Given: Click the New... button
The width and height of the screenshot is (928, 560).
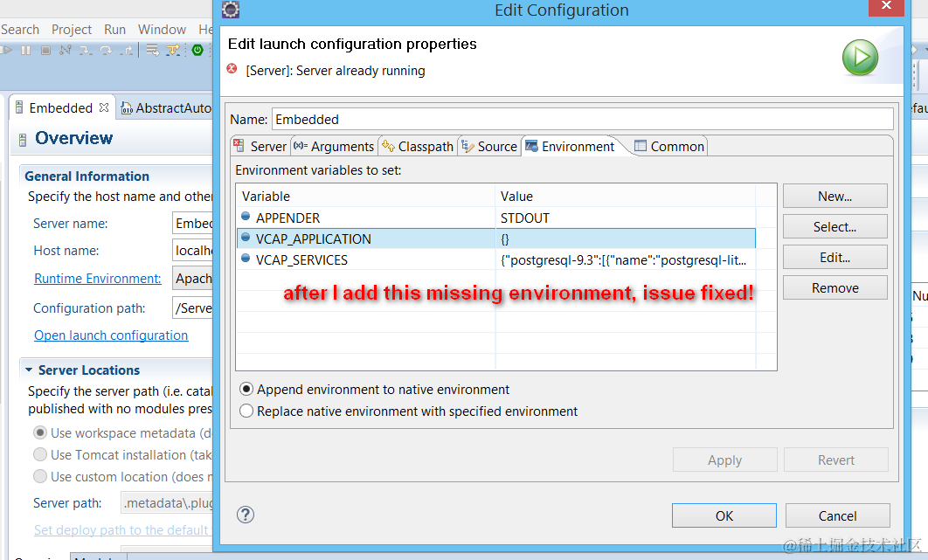Looking at the screenshot, I should (x=835, y=196).
